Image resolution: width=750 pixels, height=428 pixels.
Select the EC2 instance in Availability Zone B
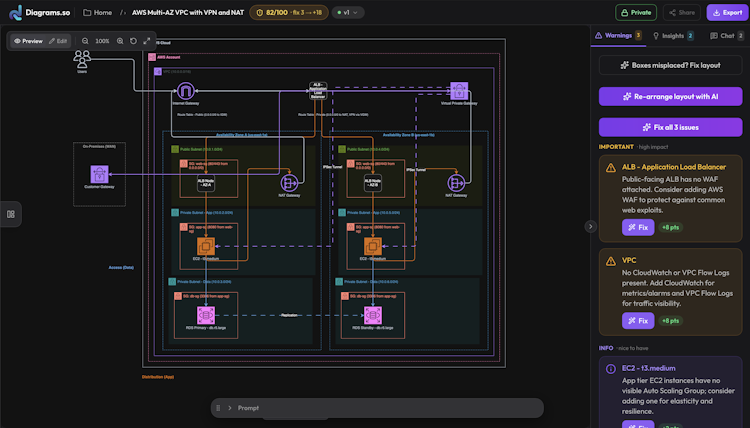(373, 246)
